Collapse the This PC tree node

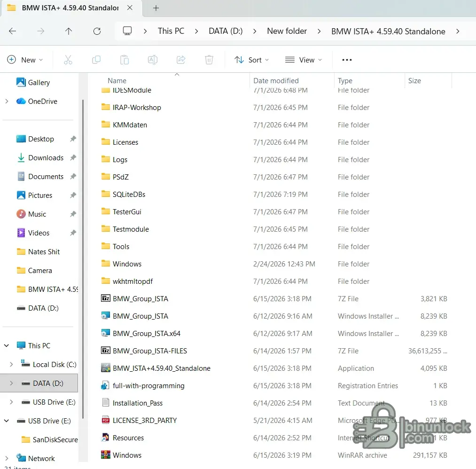(x=7, y=346)
